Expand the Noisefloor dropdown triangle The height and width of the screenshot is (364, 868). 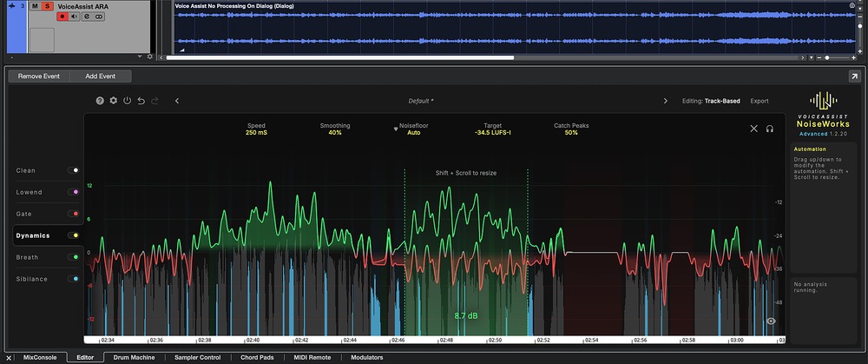(396, 129)
